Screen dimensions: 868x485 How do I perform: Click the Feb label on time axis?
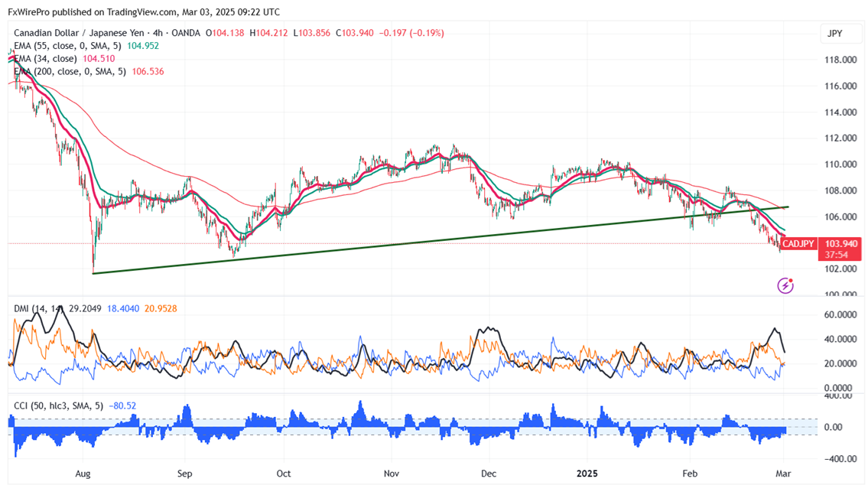click(x=690, y=474)
